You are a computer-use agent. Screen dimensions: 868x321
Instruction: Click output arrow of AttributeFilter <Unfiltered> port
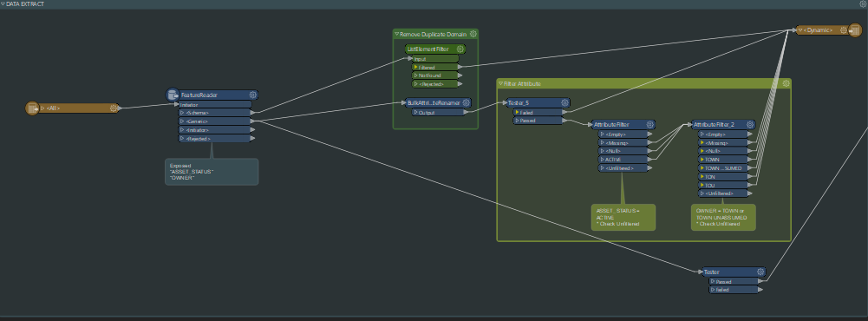(x=649, y=167)
